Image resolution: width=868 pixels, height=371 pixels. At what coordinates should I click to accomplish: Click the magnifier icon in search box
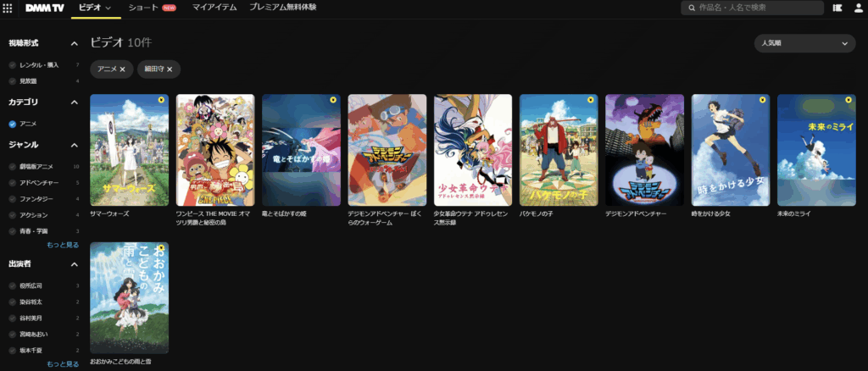[x=692, y=8]
